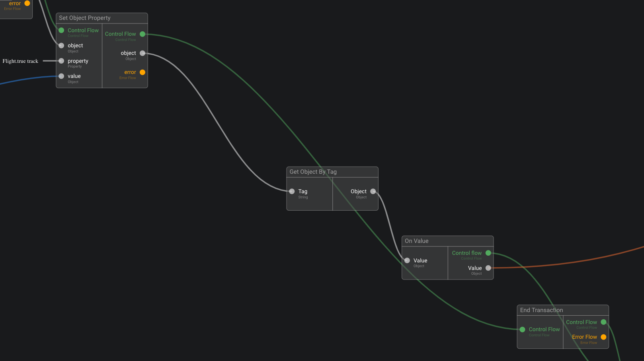Click Set Object Property Control Flow output port

pyautogui.click(x=142, y=34)
